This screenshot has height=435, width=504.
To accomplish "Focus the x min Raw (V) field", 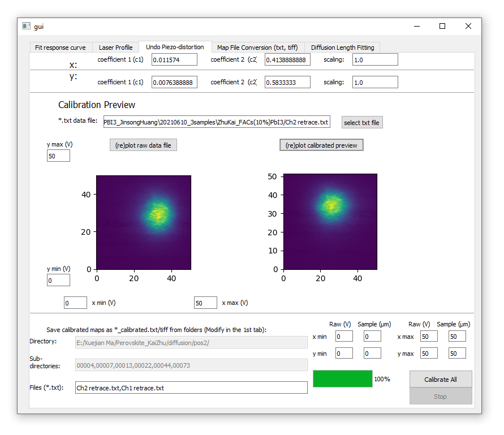I will coord(344,337).
